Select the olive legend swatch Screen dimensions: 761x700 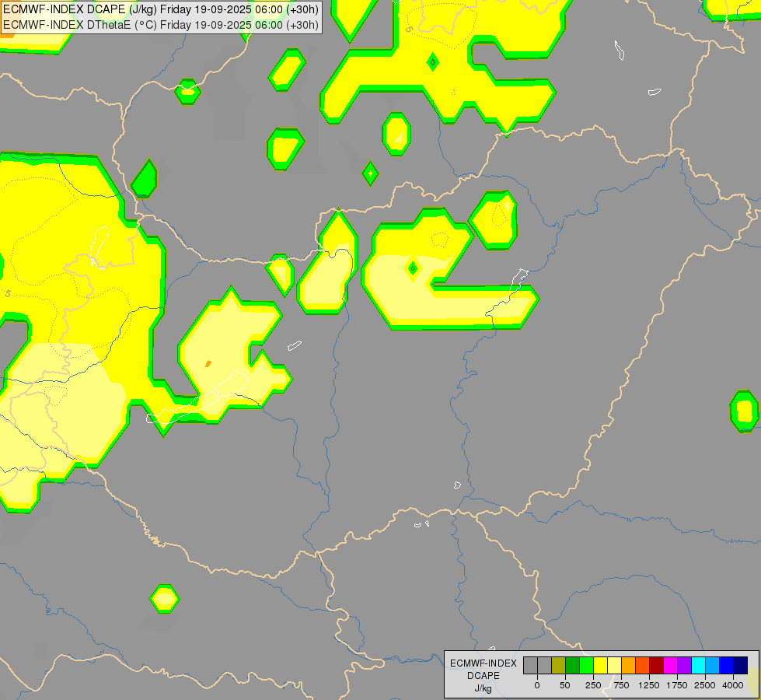(x=559, y=665)
